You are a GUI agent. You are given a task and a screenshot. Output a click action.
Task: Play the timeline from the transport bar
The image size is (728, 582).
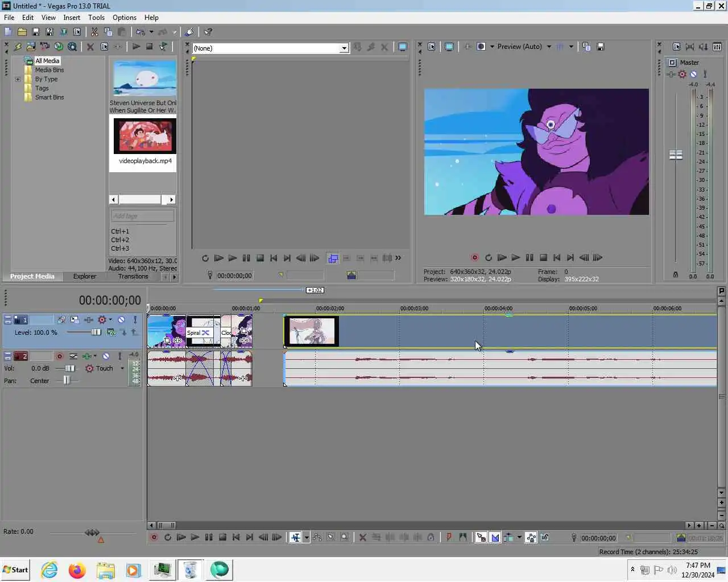click(x=195, y=537)
